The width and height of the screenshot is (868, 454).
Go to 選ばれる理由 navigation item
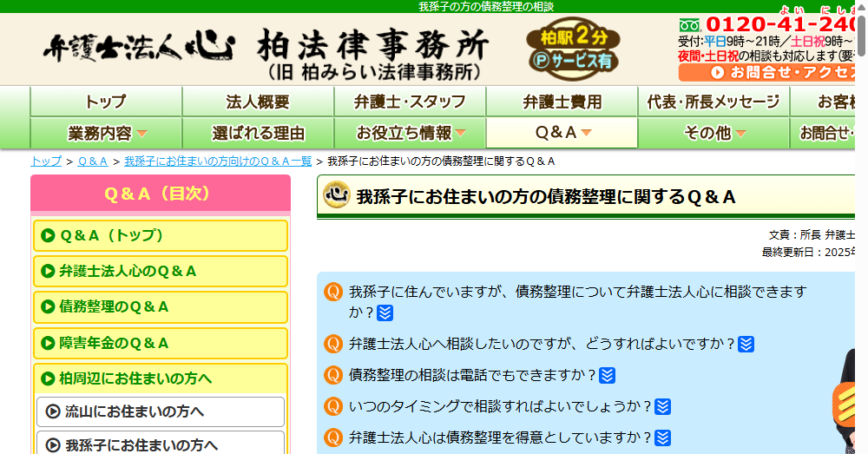pyautogui.click(x=258, y=133)
